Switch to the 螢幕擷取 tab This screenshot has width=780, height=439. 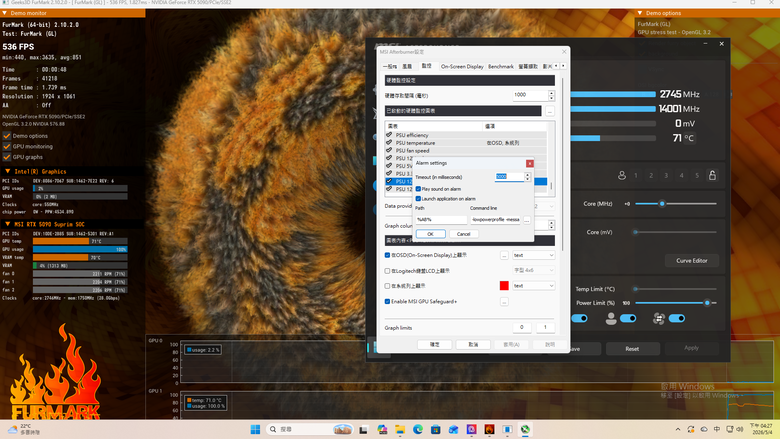coord(528,66)
